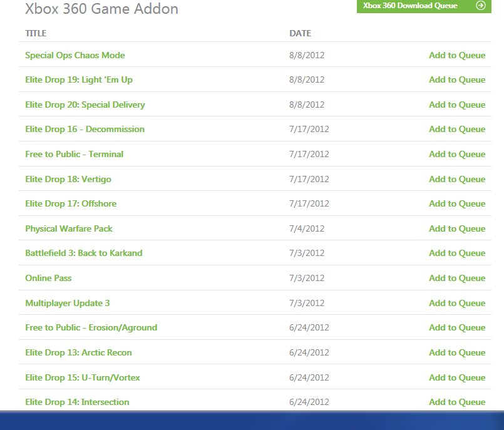Add Free to Public Terminal to queue
The width and height of the screenshot is (504, 430).
pos(457,154)
